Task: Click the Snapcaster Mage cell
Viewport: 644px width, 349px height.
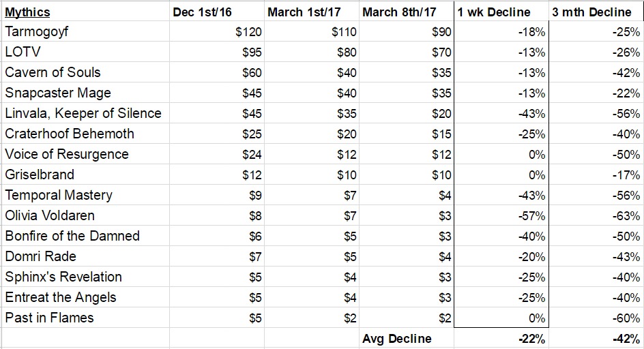Action: tap(85, 93)
